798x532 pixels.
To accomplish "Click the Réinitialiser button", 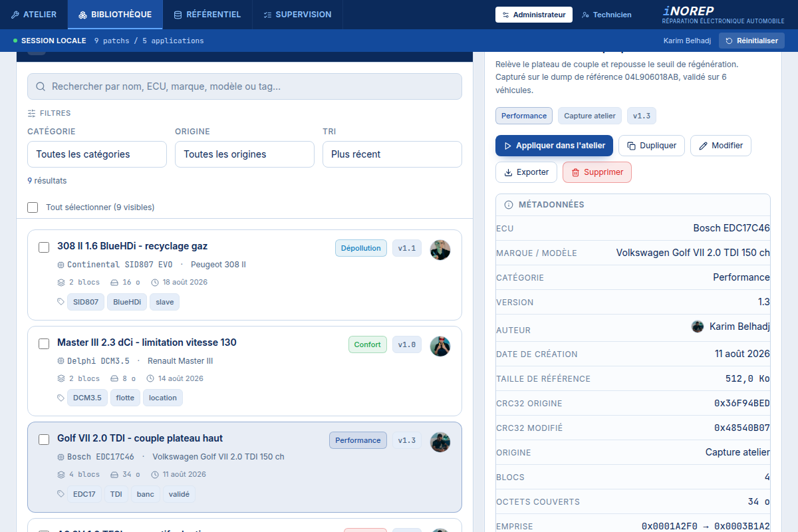I will pos(751,41).
